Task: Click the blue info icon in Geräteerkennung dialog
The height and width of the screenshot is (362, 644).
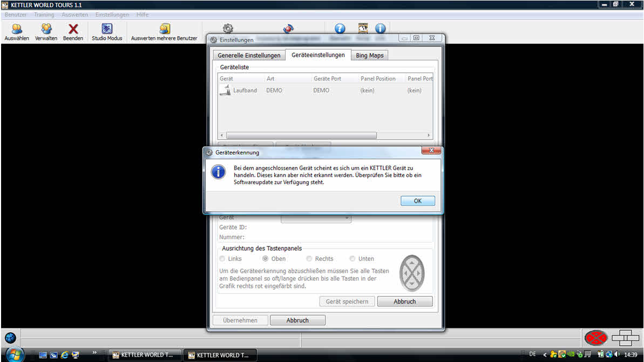Action: pyautogui.click(x=218, y=172)
